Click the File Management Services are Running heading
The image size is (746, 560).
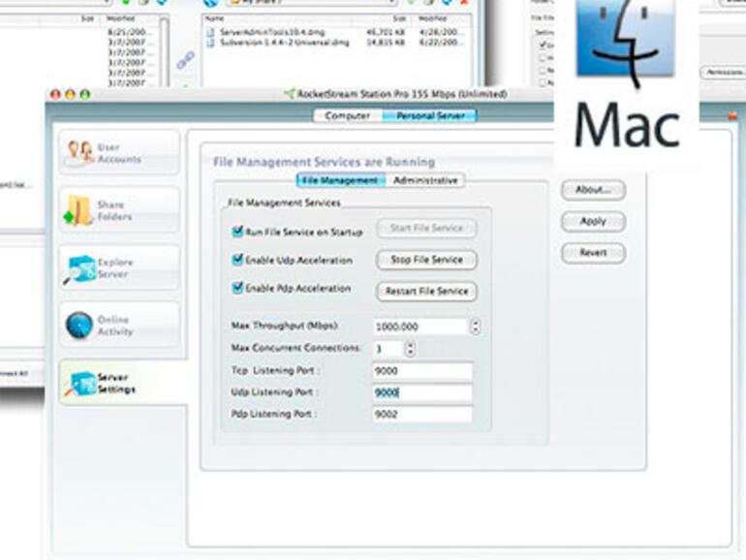(324, 162)
